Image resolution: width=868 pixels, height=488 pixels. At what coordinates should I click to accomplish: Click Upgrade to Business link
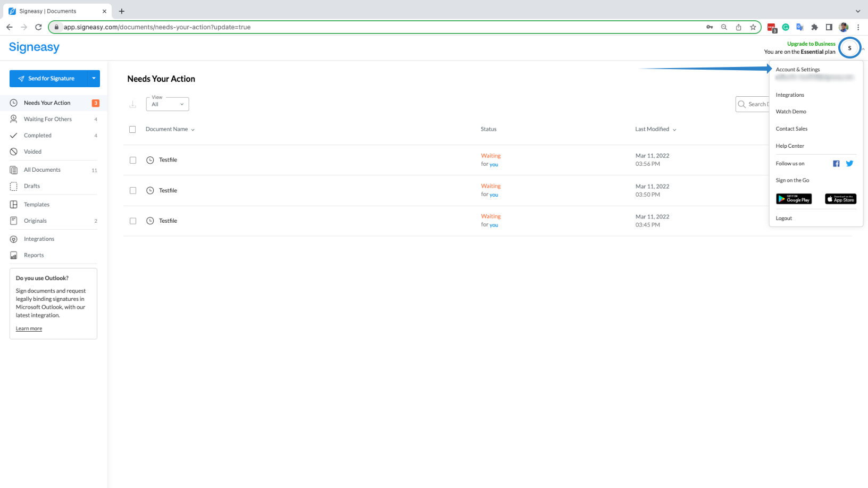(x=811, y=44)
